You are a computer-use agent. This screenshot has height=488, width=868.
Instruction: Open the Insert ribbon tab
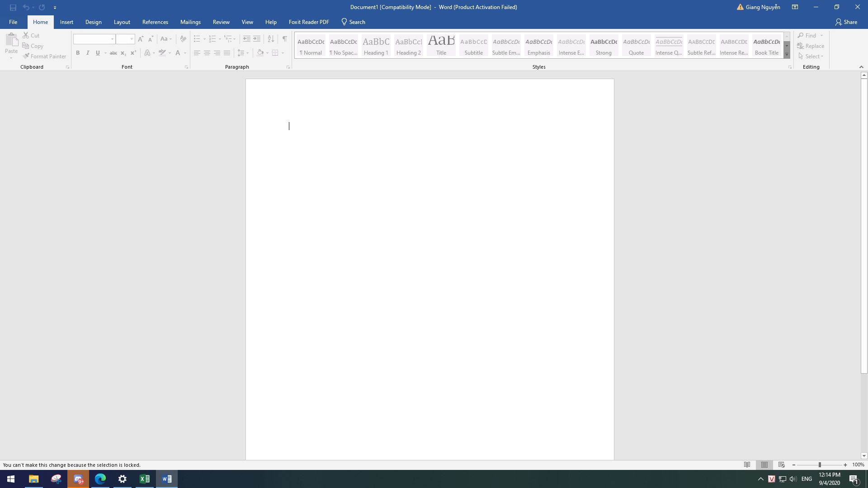pyautogui.click(x=66, y=22)
